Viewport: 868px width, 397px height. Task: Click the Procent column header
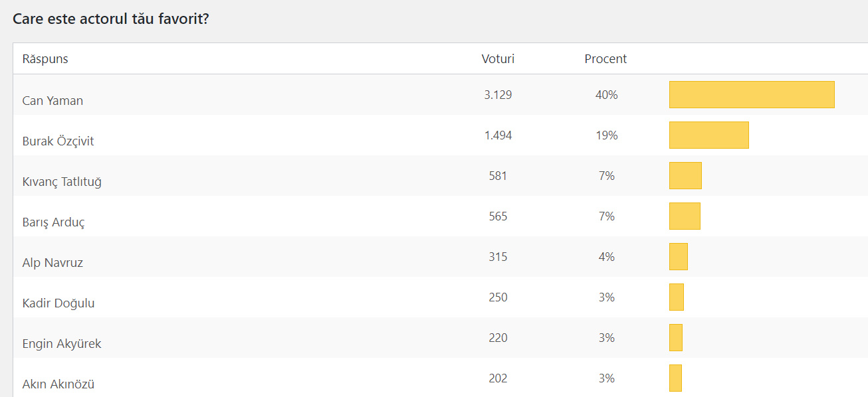(605, 59)
